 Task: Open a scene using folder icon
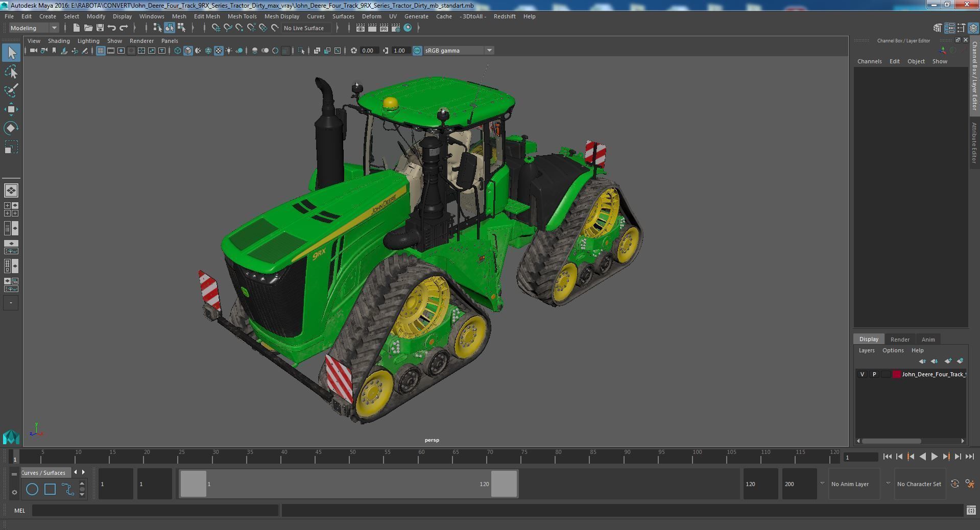88,28
